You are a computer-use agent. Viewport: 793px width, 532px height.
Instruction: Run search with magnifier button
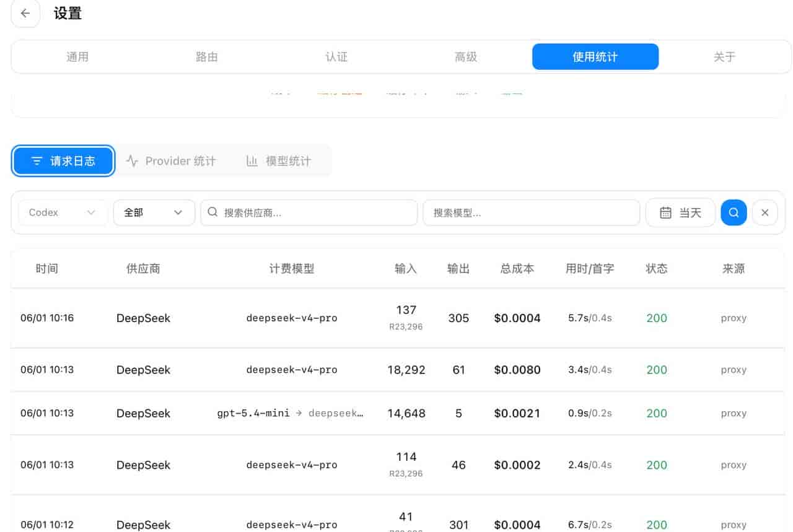pos(734,212)
